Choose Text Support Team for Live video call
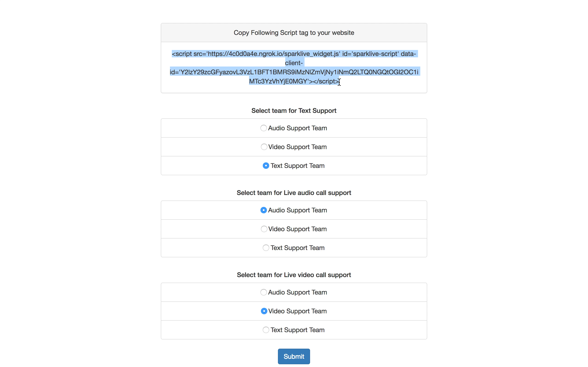 pyautogui.click(x=266, y=330)
